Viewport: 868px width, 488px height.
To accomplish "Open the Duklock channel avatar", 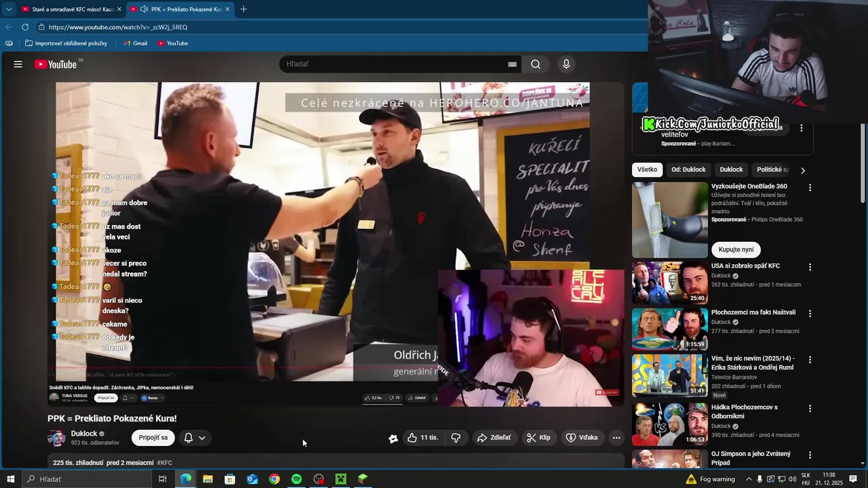I will pyautogui.click(x=56, y=438).
